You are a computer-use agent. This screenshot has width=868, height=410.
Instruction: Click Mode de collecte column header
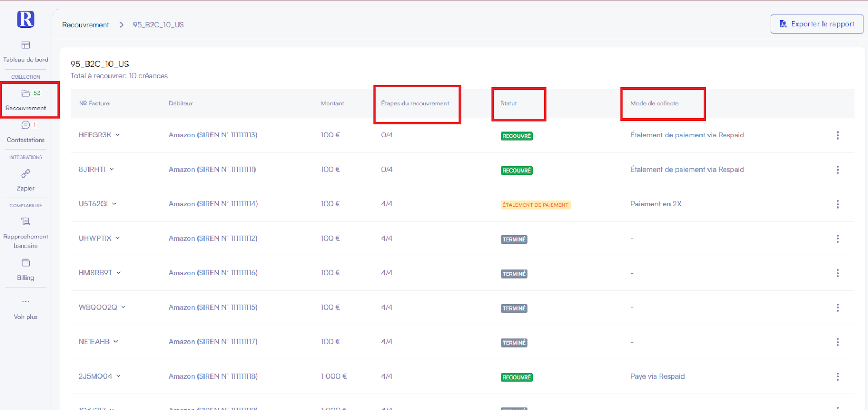tap(654, 103)
